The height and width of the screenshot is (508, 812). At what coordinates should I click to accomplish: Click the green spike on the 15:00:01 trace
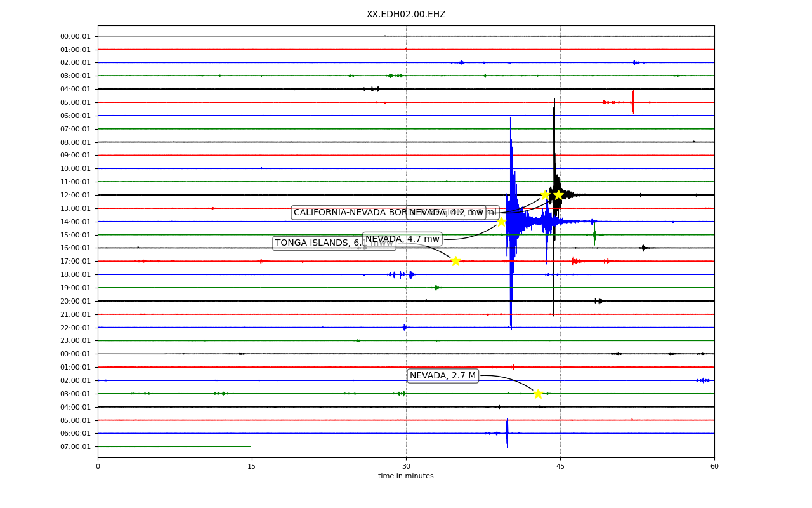coord(594,234)
